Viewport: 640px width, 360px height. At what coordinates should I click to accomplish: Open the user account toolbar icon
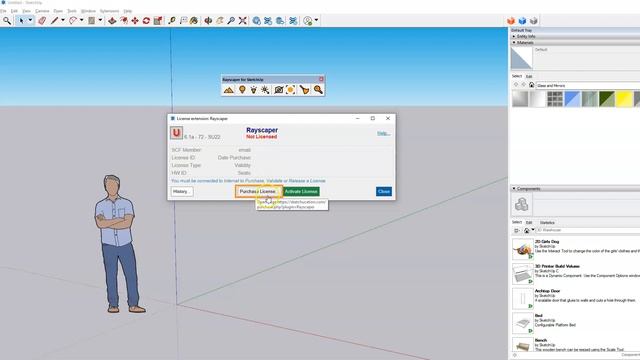(308, 20)
